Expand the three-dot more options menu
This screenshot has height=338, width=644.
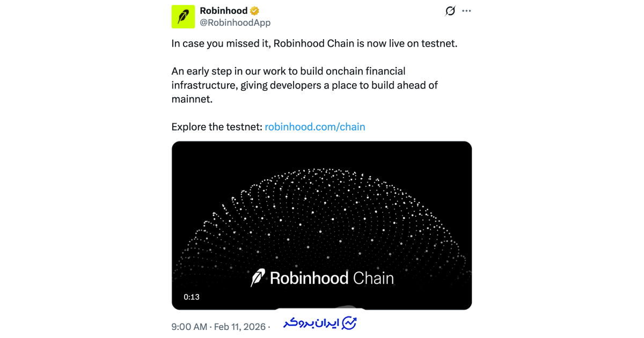467,11
